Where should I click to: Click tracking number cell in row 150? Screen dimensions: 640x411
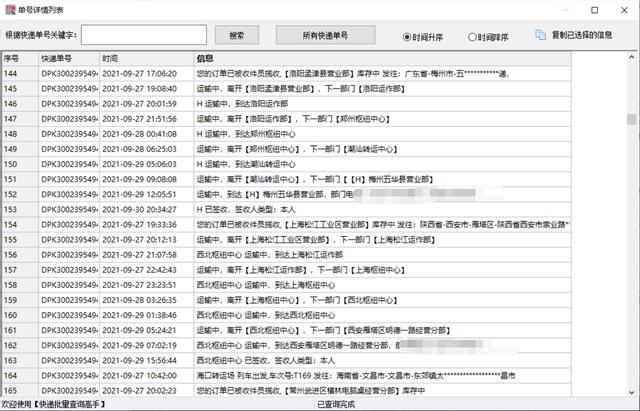tap(69, 164)
